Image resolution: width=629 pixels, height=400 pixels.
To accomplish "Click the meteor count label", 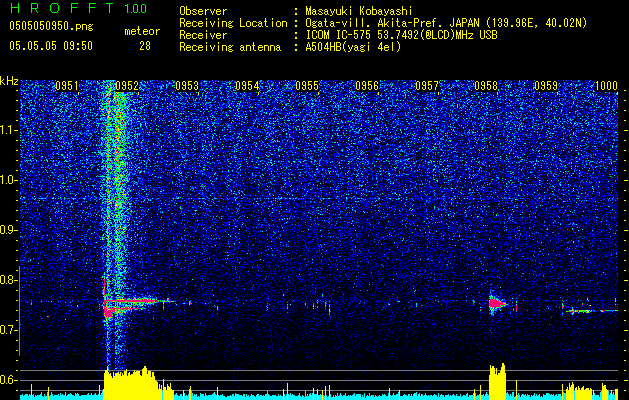I will pos(142,31).
